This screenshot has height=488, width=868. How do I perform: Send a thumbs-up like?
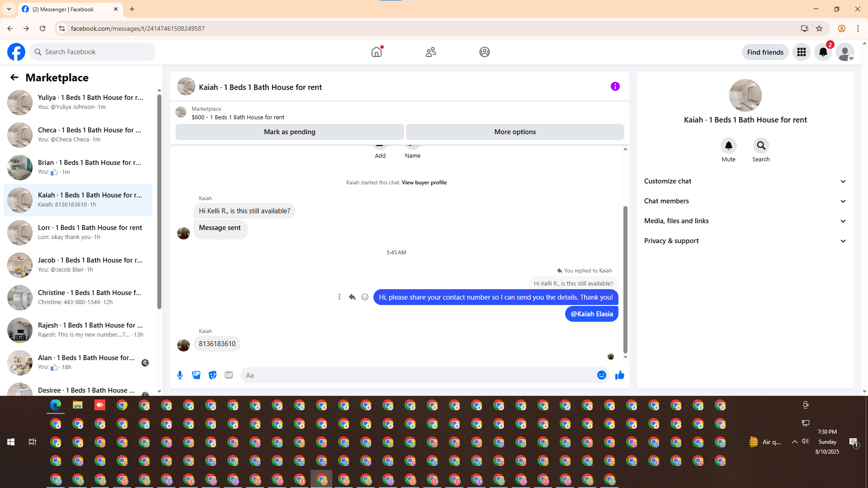[x=619, y=375]
